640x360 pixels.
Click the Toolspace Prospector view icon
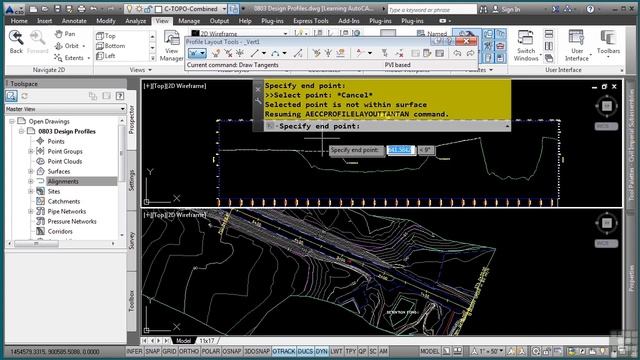click(11, 96)
